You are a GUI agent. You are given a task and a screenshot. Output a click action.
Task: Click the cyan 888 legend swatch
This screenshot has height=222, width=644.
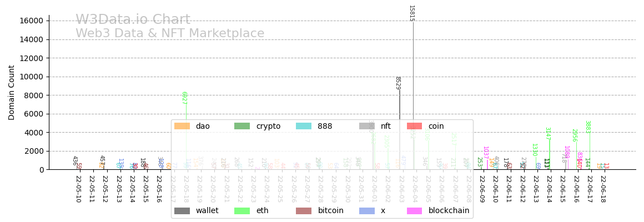304,127
